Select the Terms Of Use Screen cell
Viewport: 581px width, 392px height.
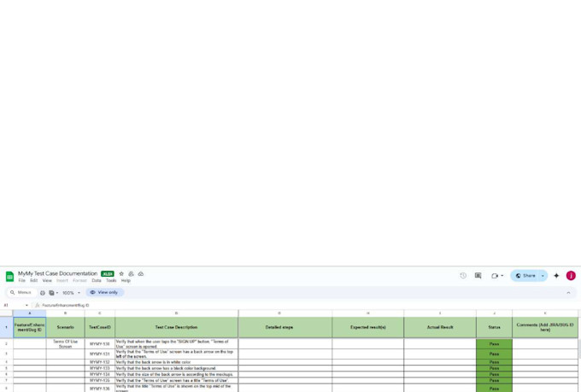[x=65, y=344]
